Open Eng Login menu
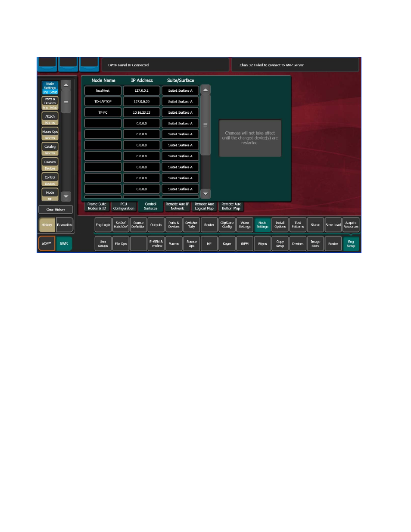Image resolution: width=411 pixels, height=532 pixels. (x=103, y=225)
